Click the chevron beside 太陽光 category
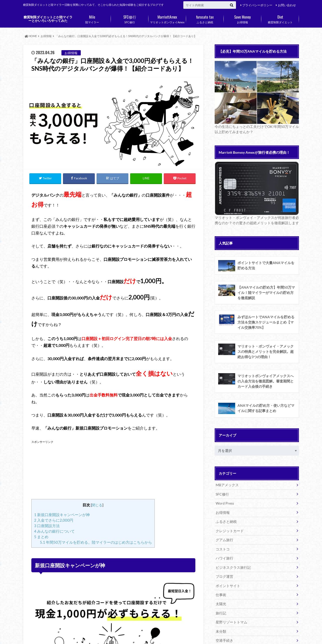 (297, 604)
